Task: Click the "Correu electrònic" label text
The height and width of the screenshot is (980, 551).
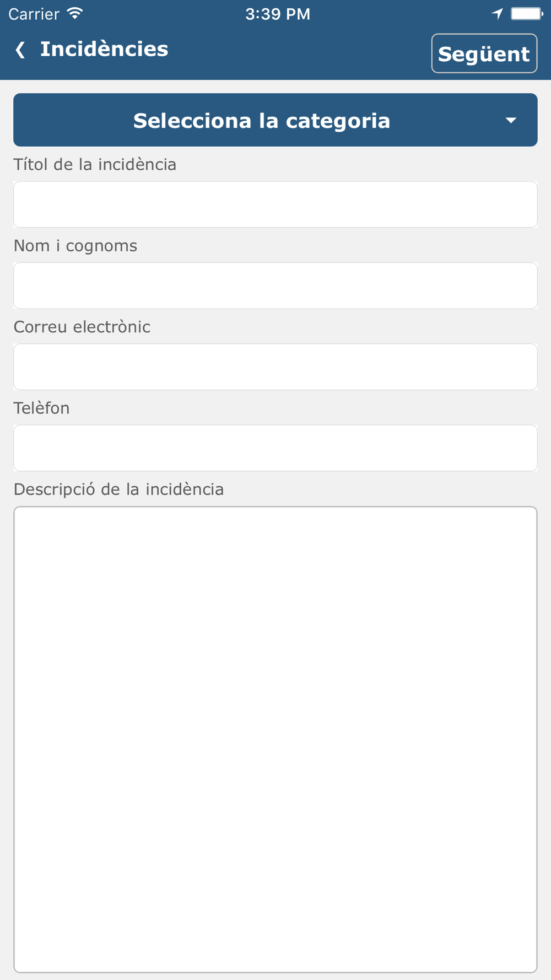Action: (x=82, y=326)
